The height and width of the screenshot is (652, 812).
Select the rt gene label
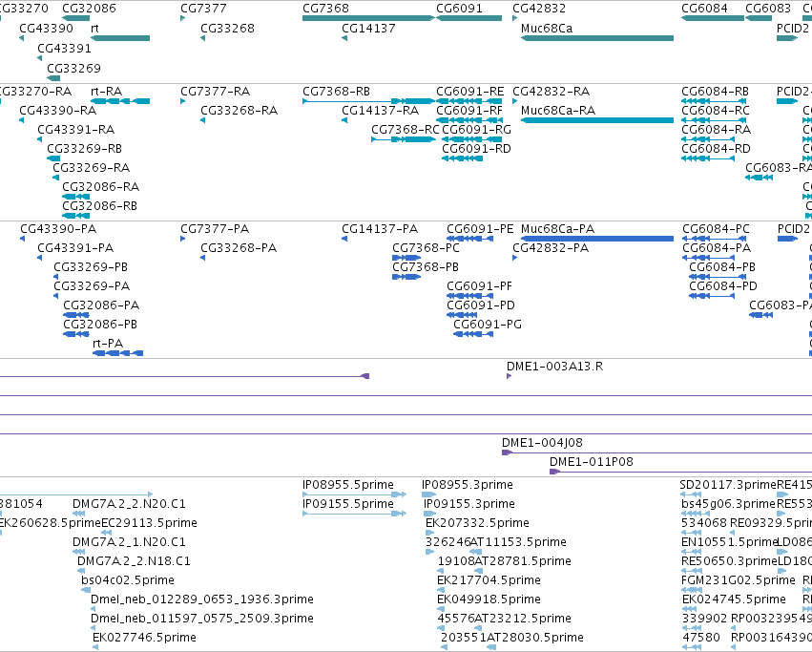click(x=94, y=28)
